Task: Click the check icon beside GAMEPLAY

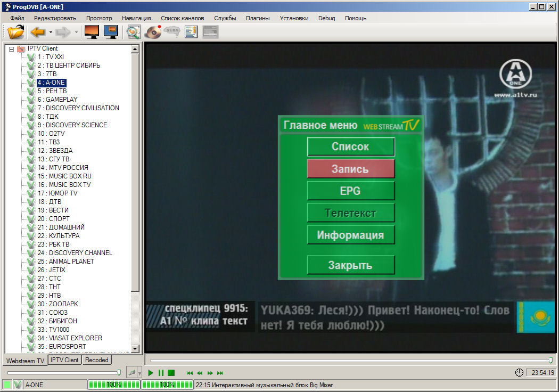Action: [31, 100]
